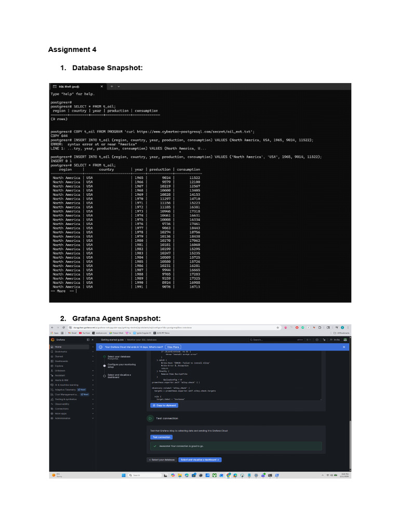Open the Grafana AI assistant sparkle icon in top bar
Viewport: 399px width, 532px height.
[x=324, y=340]
